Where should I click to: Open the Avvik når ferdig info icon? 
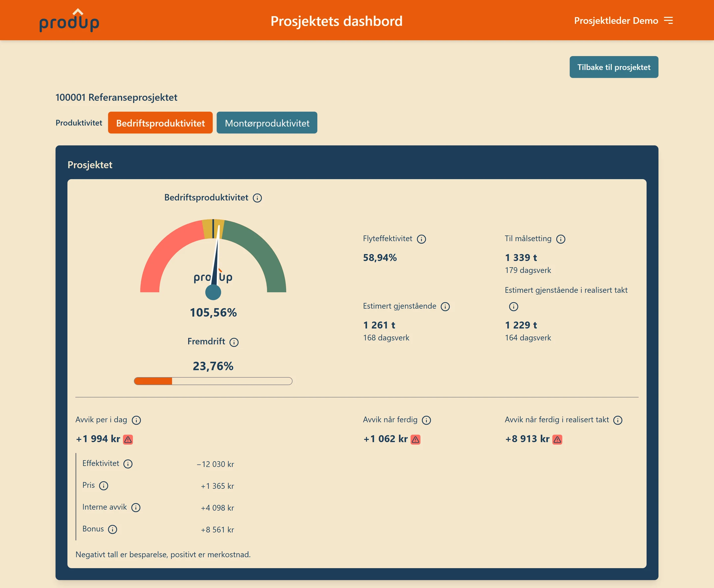coord(426,420)
